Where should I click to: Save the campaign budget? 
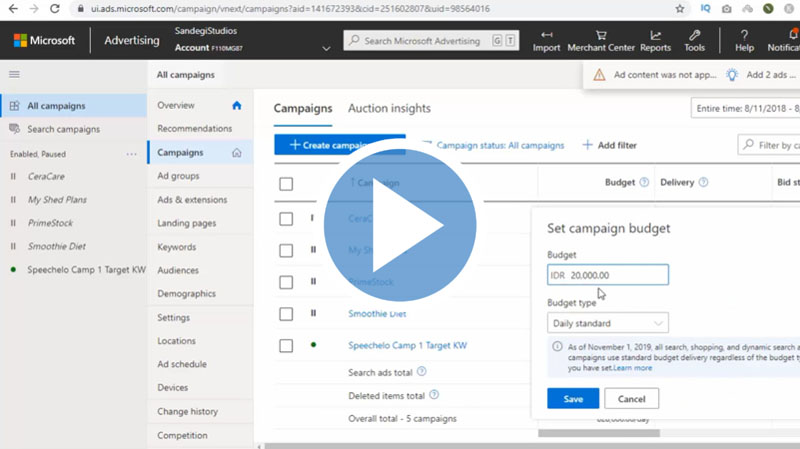tap(573, 398)
